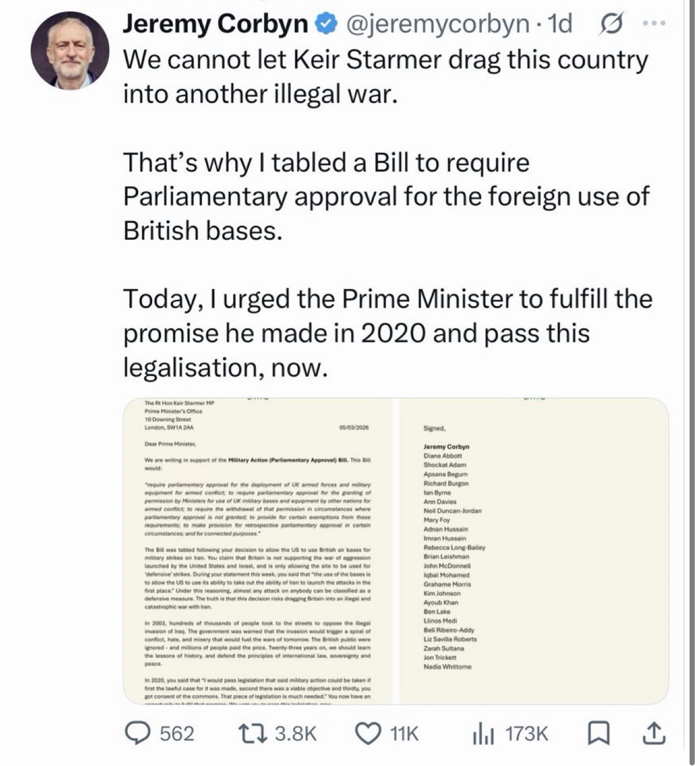Click the 11K likes count
This screenshot has height=766, width=700.
tap(404, 734)
